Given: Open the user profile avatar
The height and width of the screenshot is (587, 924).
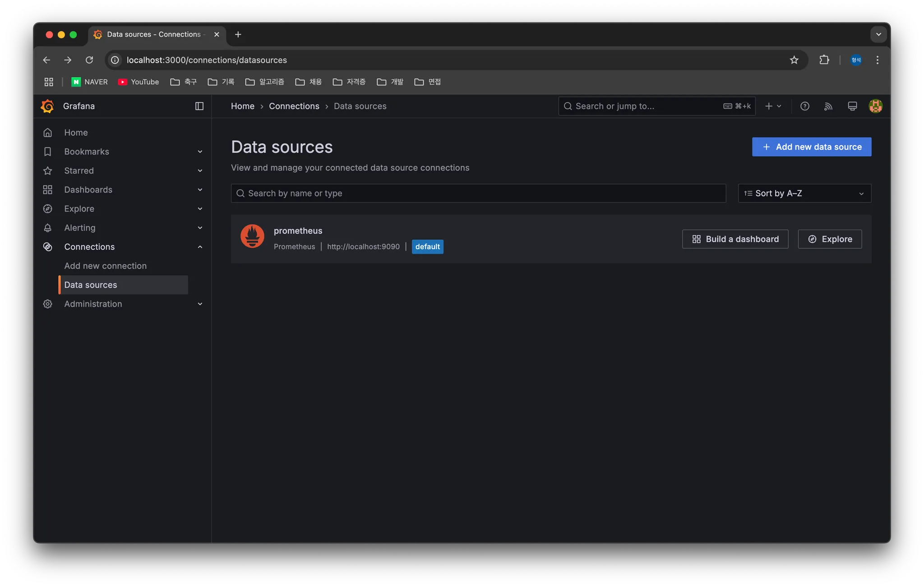Looking at the screenshot, I should pos(875,106).
